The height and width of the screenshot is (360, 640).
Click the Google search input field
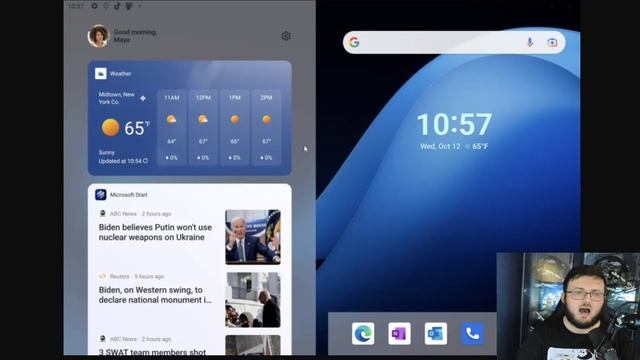pos(454,42)
